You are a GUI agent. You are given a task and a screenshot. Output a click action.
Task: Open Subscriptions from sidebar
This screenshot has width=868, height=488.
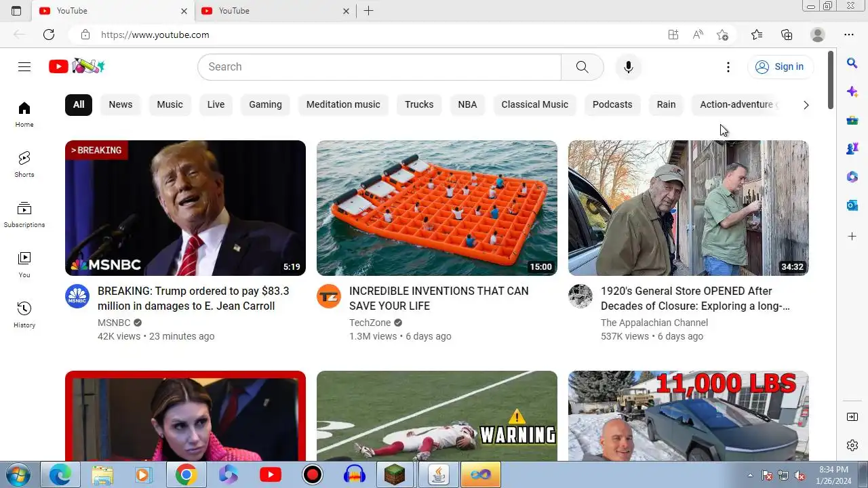pos(24,215)
